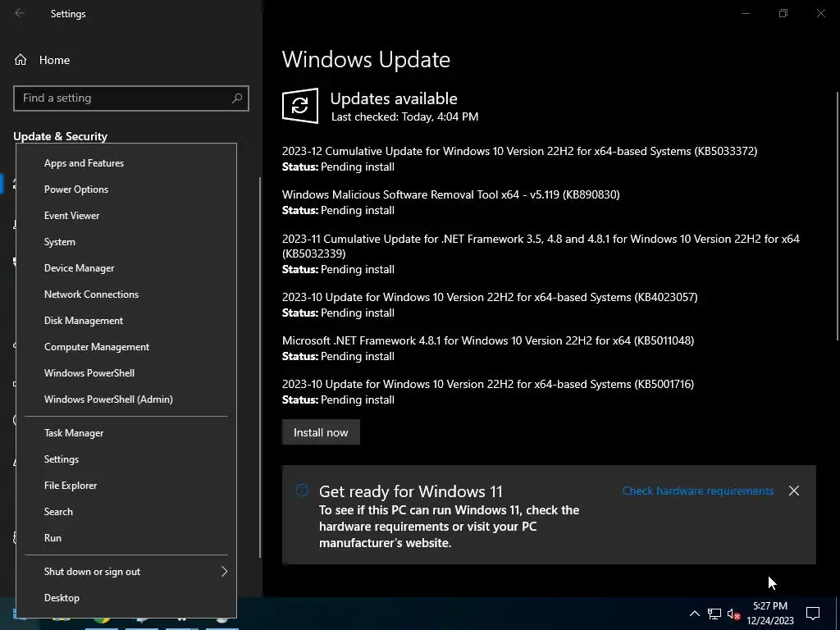
Task: Start Windows PowerShell without admin rights
Action: 126,373
